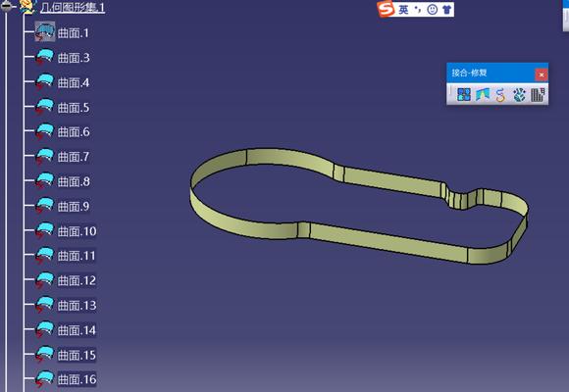Select 曲面.1 in the specification tree
Screen dimensions: 569x392
tap(73, 33)
